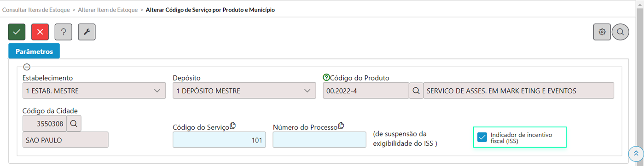Click the copy icon beside Número do Processo

pos(341,126)
